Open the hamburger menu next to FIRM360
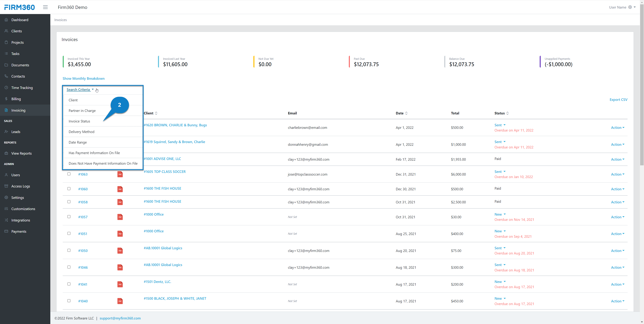The width and height of the screenshot is (644, 324). [45, 7]
